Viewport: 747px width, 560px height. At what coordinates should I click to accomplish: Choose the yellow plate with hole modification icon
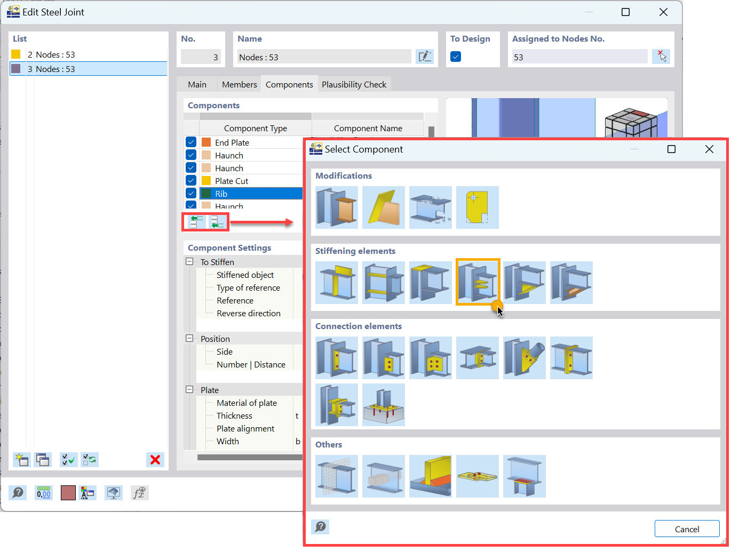[x=478, y=207]
